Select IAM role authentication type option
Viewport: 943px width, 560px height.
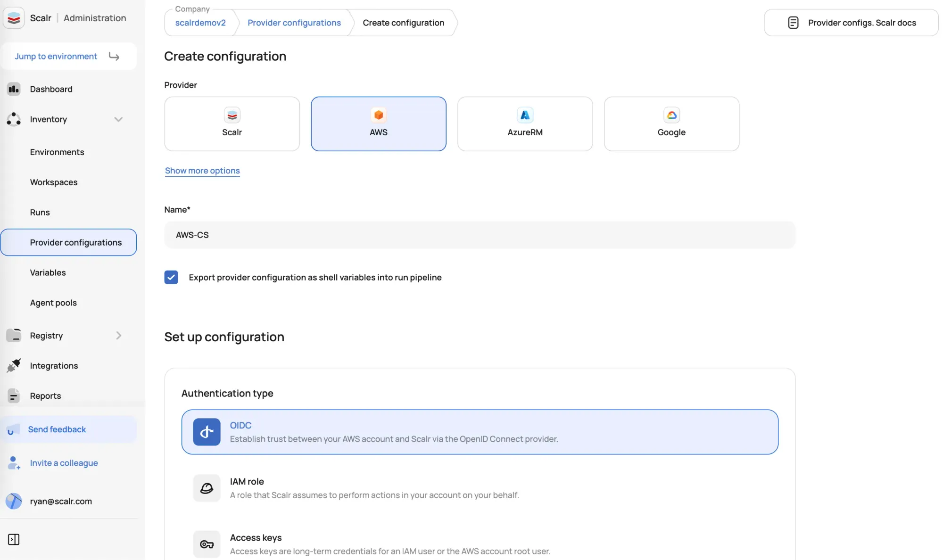click(x=480, y=488)
